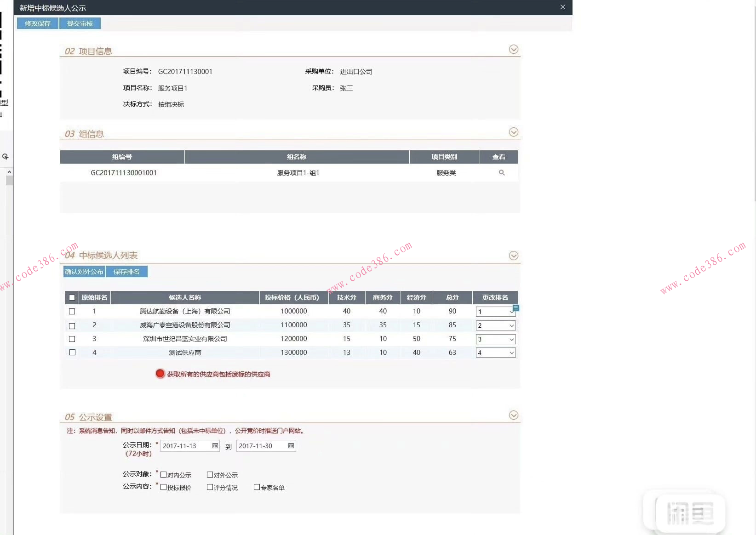This screenshot has height=535, width=756.
Task: Click the 确认对外公布 button
Action: click(84, 272)
